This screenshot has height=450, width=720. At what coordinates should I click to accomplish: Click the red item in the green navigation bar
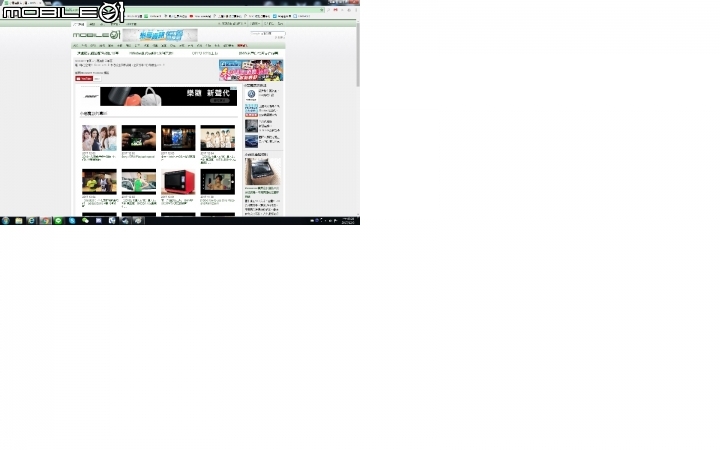coord(242,46)
